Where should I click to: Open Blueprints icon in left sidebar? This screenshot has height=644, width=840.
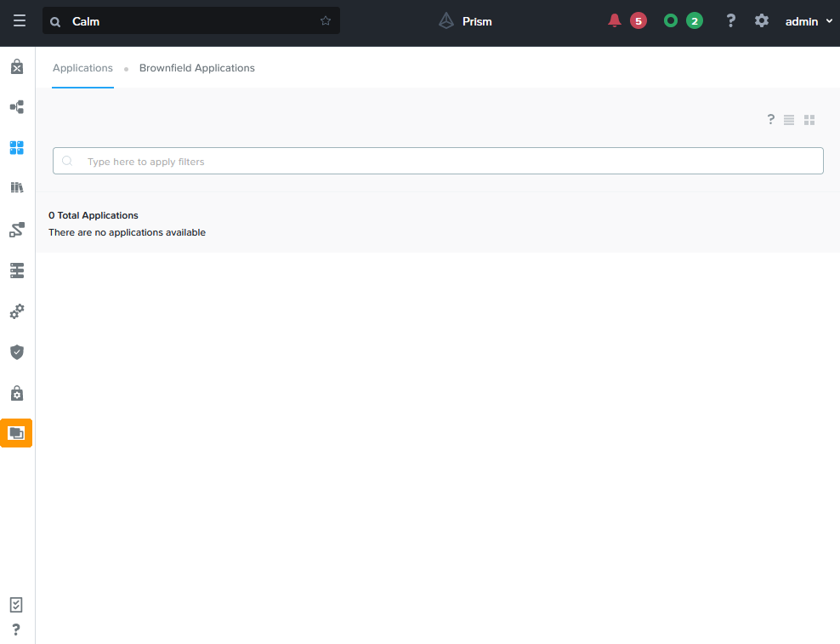pyautogui.click(x=16, y=107)
